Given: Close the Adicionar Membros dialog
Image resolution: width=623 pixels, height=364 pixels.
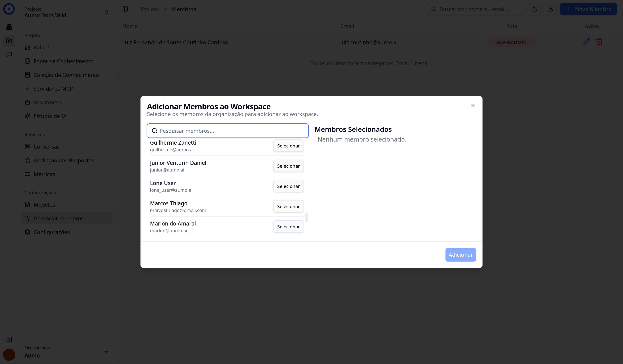Looking at the screenshot, I should pos(473,105).
